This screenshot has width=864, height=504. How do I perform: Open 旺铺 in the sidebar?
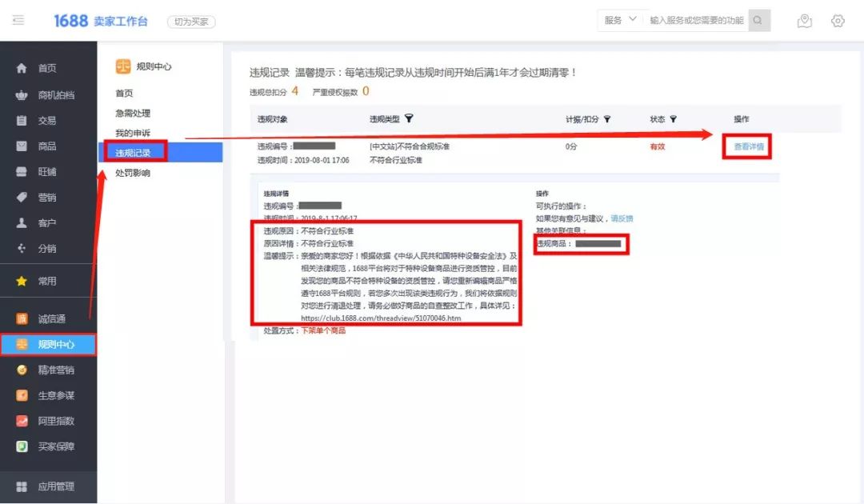tap(49, 171)
